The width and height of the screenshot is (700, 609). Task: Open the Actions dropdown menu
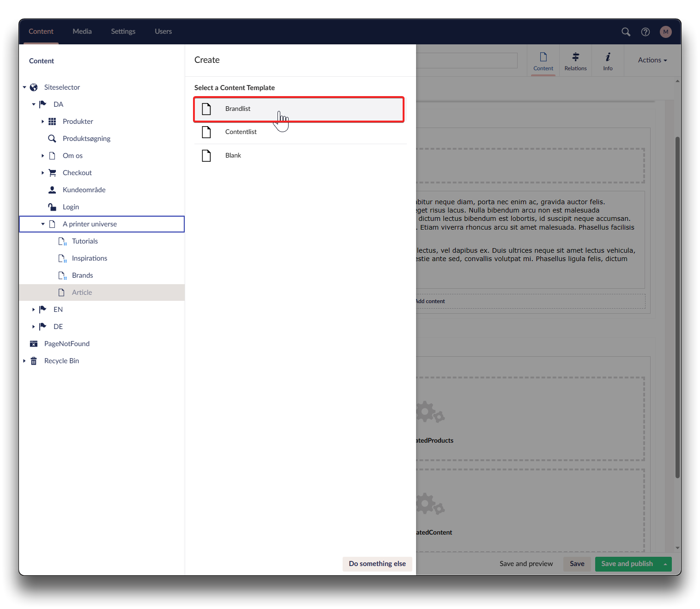click(652, 60)
